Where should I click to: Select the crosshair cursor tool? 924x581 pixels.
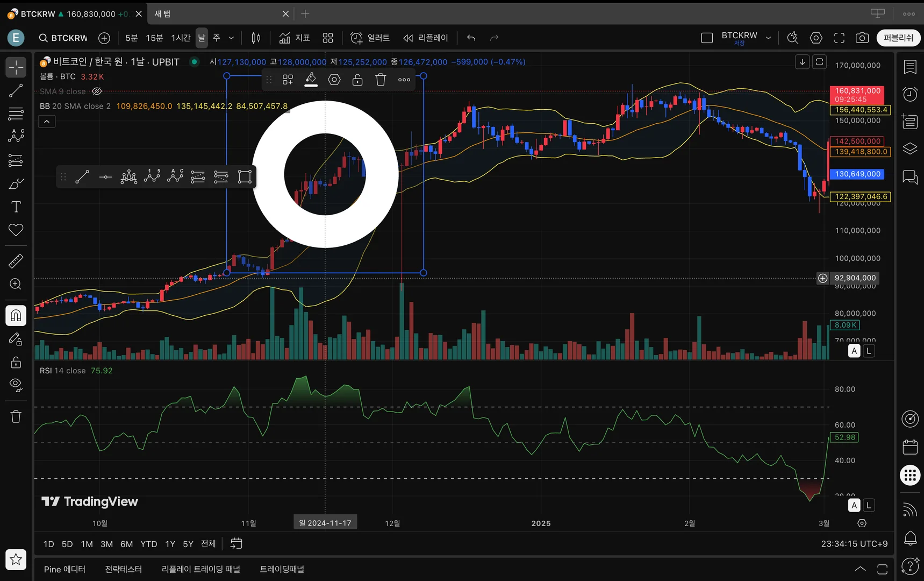[x=16, y=67]
